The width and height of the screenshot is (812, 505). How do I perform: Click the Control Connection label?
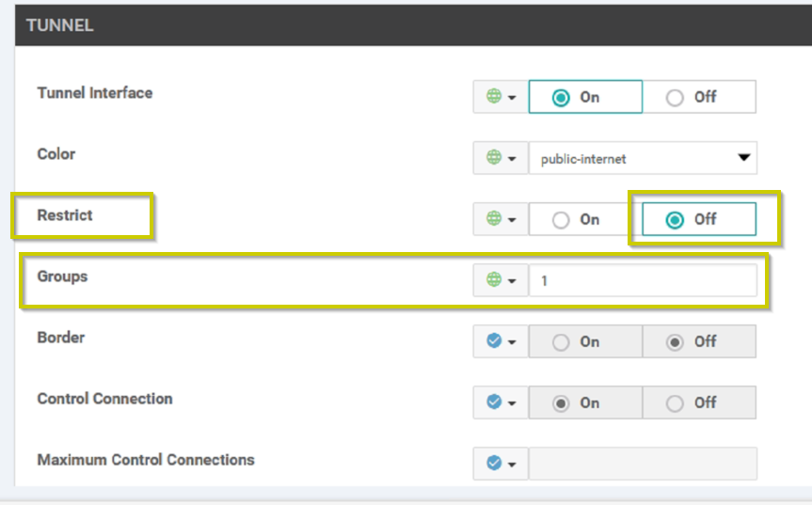[x=104, y=399]
